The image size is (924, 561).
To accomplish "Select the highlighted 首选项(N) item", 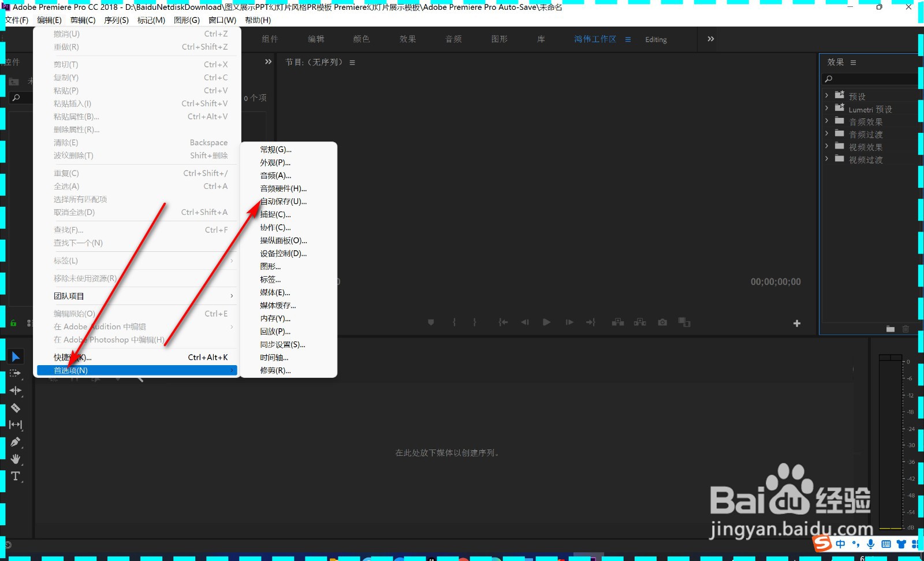I will click(x=137, y=370).
